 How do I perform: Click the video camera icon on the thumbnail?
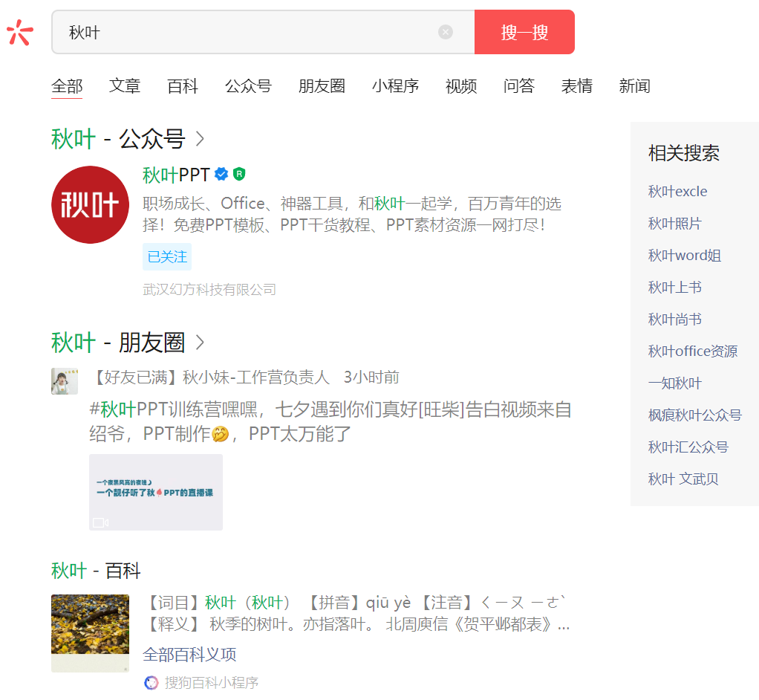(x=101, y=522)
